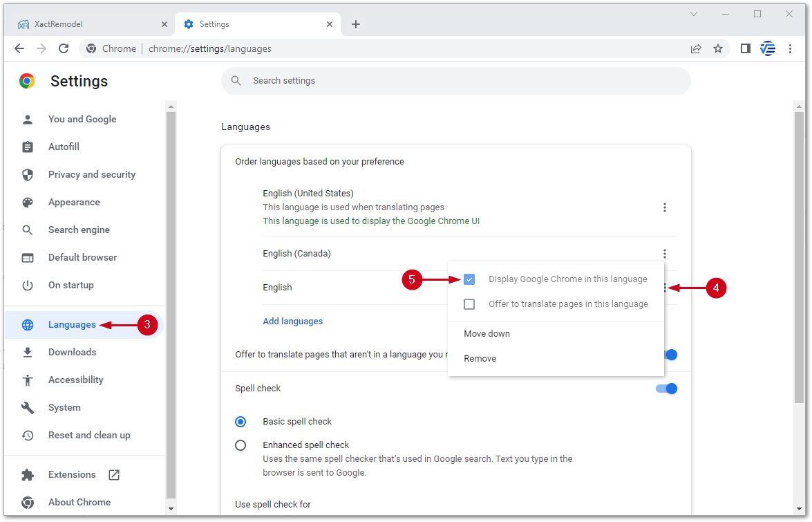This screenshot has width=812, height=522.
Task: Uncheck Display Google Chrome in this language
Action: 469,279
